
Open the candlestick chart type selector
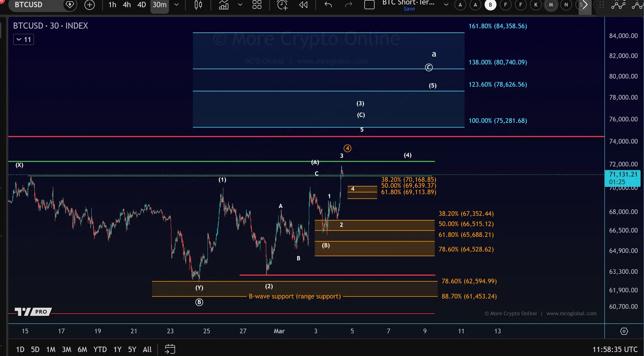coord(198,5)
